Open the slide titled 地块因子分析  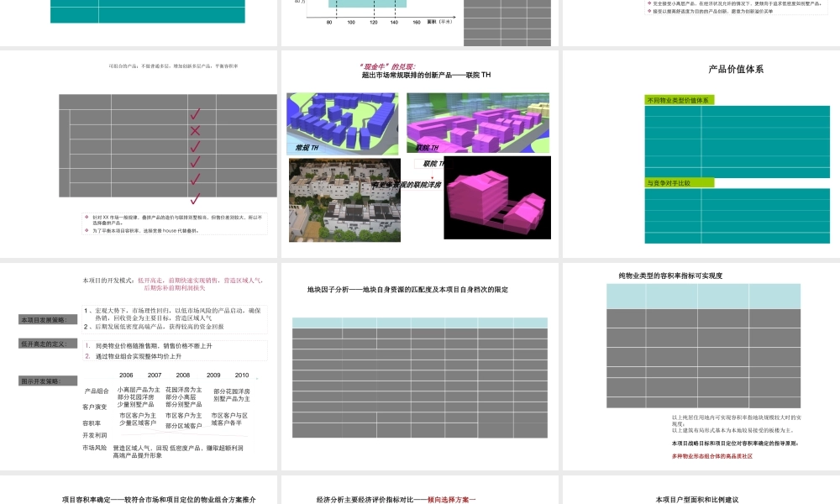click(420, 366)
